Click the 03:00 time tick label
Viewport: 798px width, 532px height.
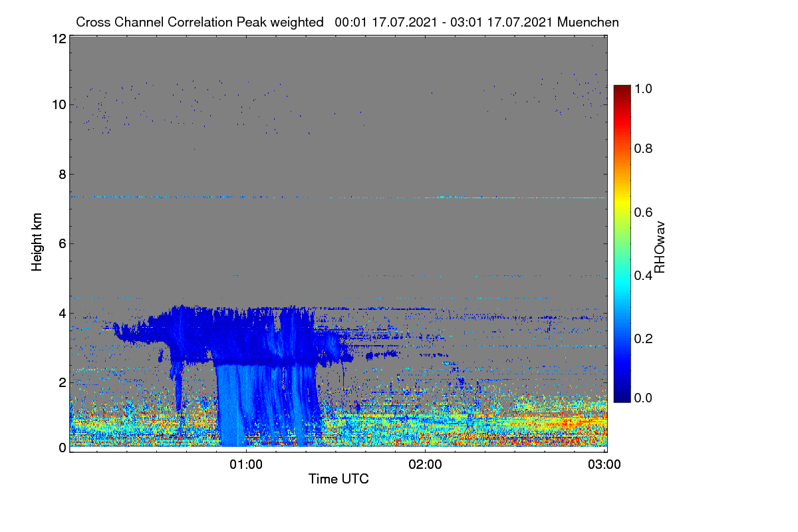click(604, 464)
